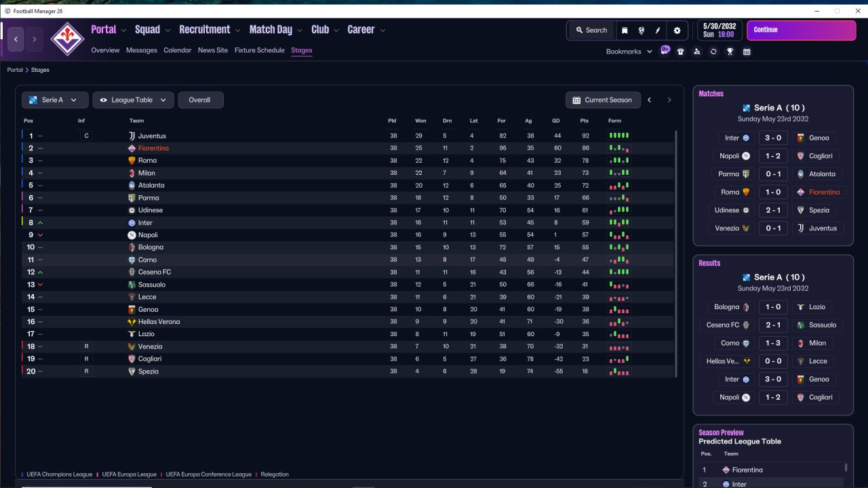Open the world globe icon in toolbar
Image resolution: width=868 pixels, height=488 pixels.
click(642, 30)
